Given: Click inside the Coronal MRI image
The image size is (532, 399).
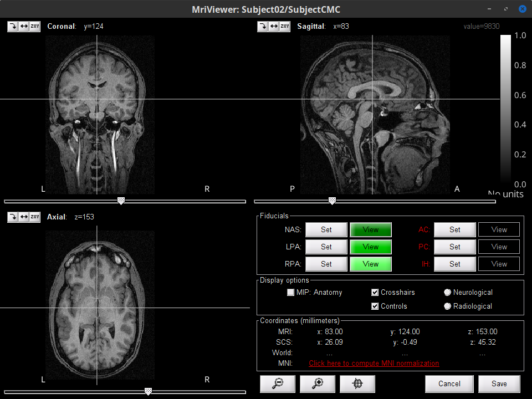Looking at the screenshot, I should 100,115.
